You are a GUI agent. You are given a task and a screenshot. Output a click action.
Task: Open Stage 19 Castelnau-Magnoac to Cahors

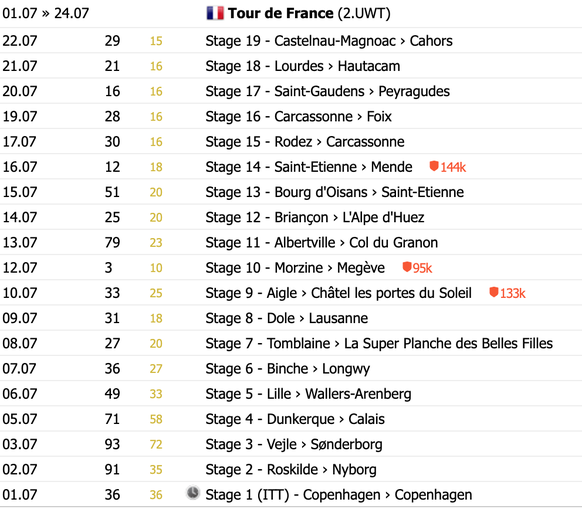(x=329, y=41)
